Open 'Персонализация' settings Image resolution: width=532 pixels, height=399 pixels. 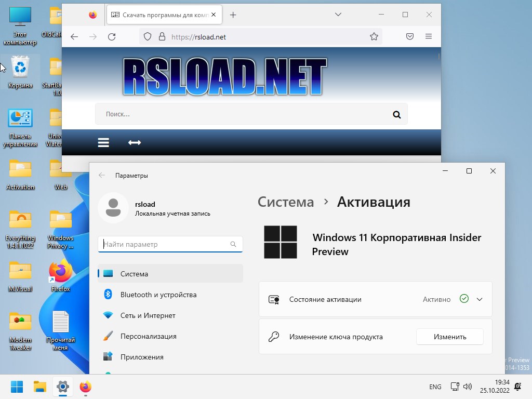[170, 336]
